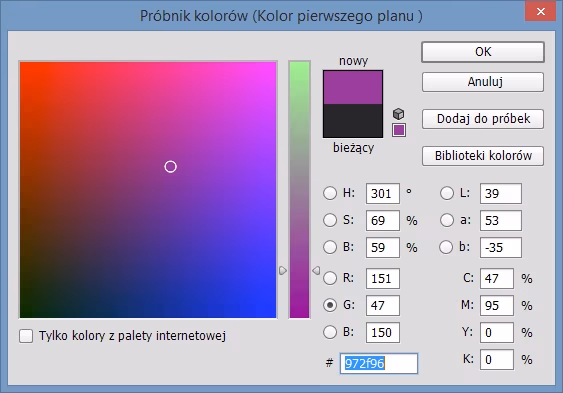Click the brightness field showing 59
Screen dimensions: 563x393
coord(383,247)
